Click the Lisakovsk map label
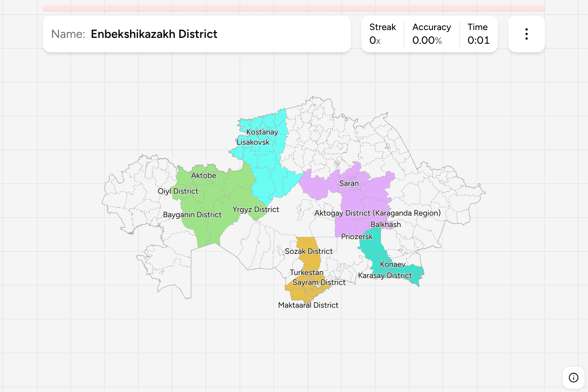 point(253,142)
